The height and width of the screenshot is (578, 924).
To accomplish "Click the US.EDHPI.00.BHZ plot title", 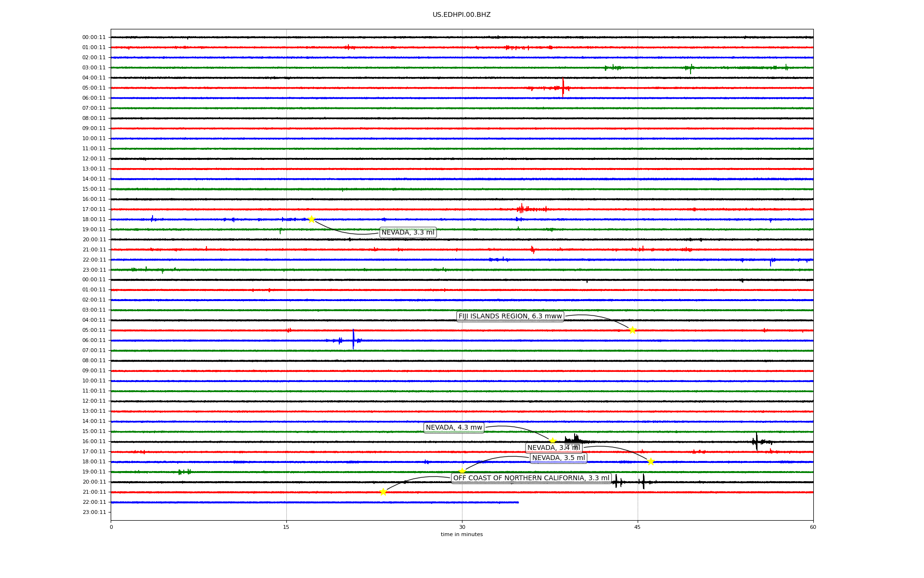I will [x=462, y=15].
